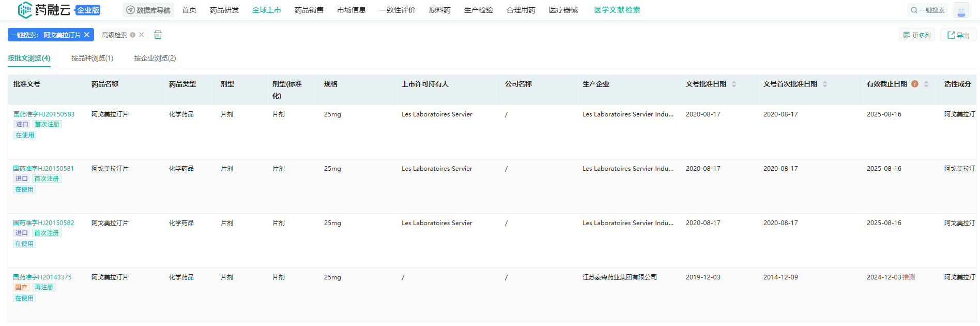Click the 药融云 logo icon

tap(25, 10)
